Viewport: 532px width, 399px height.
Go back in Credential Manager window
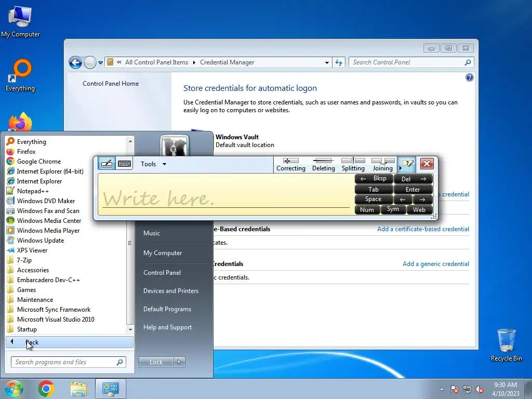coord(75,62)
